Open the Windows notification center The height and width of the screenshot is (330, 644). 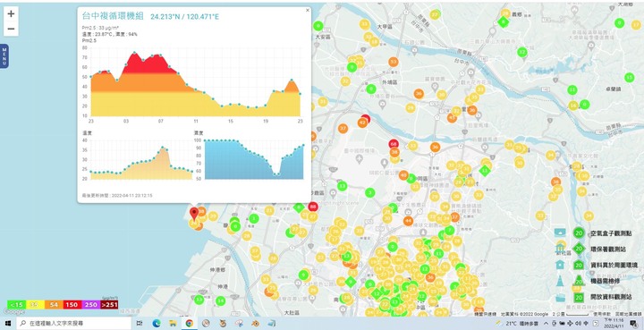[x=633, y=324]
